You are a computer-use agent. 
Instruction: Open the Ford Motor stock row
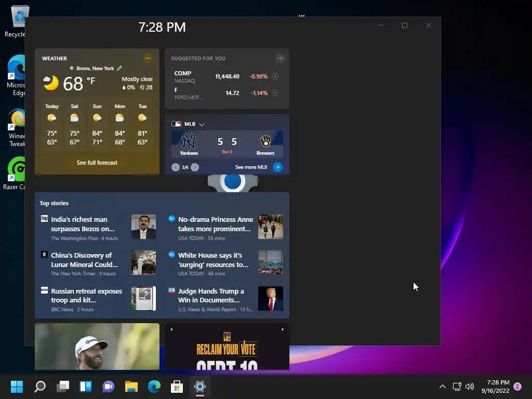227,94
